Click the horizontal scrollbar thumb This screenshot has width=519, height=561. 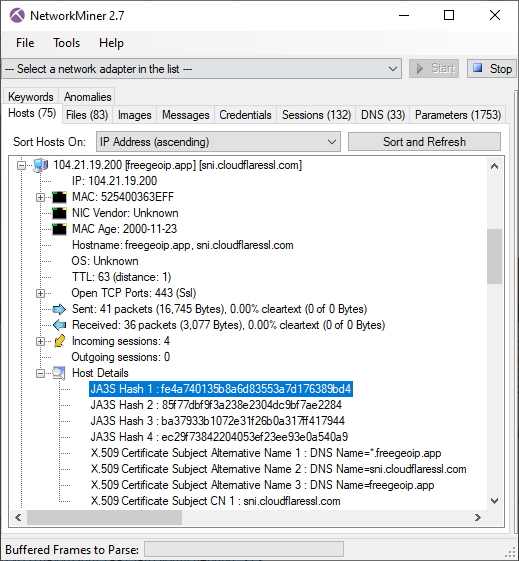tap(104, 517)
